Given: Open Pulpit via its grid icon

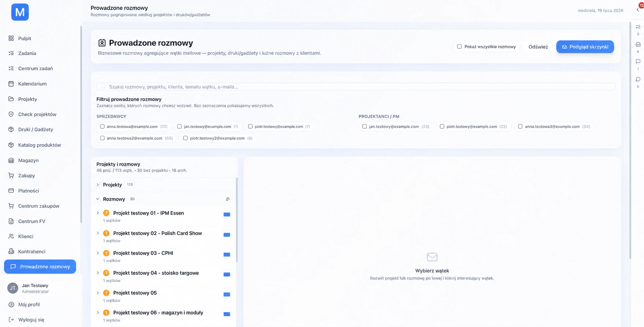Looking at the screenshot, I should click(11, 38).
